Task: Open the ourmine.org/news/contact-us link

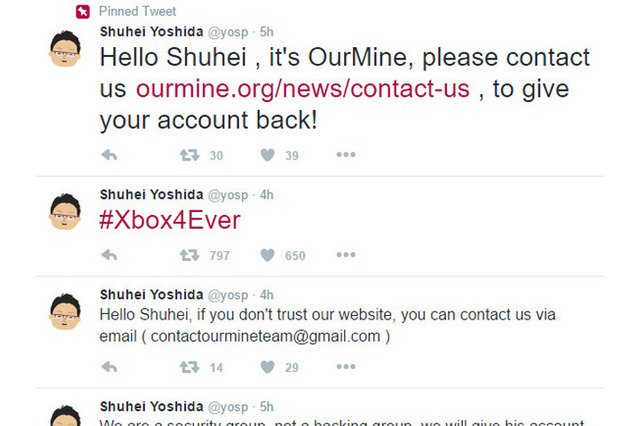Action: 302,89
